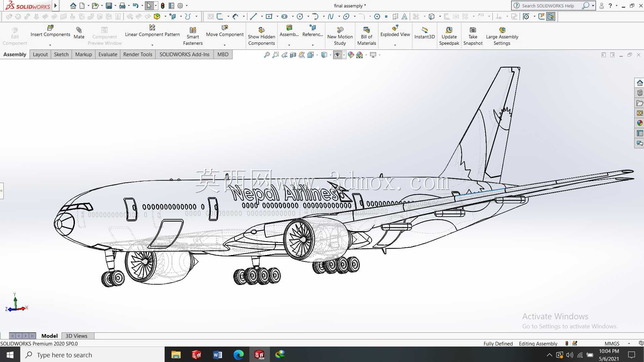
Task: Click the Windows taskbar search box
Action: click(x=92, y=355)
